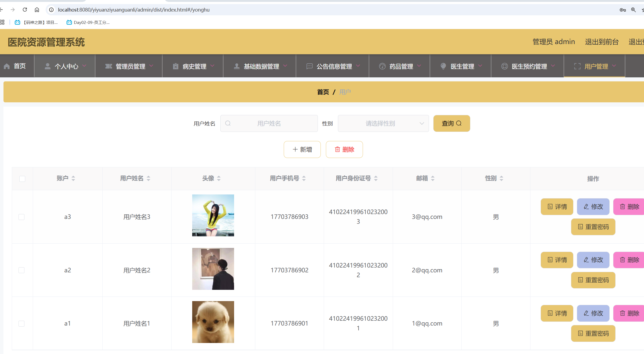The image size is (644, 354).
Task: Click the zoom magnifier icon in address bar
Action: [x=633, y=10]
